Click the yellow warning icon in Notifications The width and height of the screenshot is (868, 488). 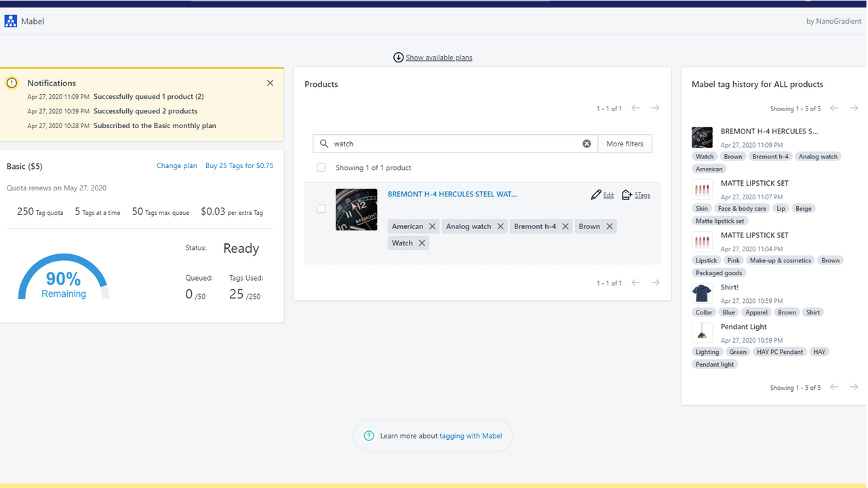click(12, 82)
